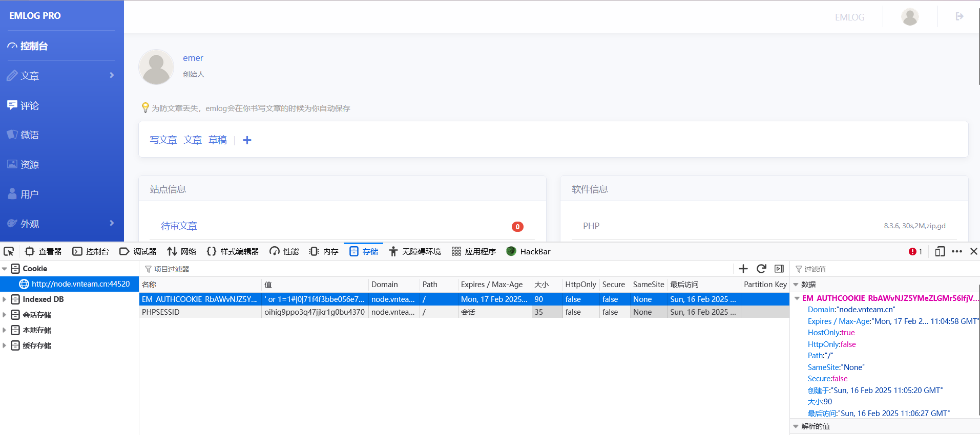This screenshot has height=435, width=980.
Task: Click the EMLOG link in top bar
Action: coord(849,17)
